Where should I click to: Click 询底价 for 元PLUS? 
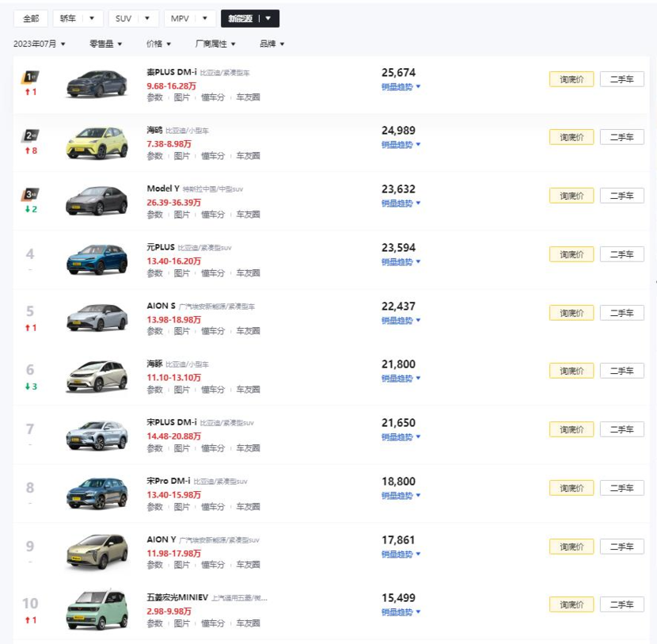572,254
